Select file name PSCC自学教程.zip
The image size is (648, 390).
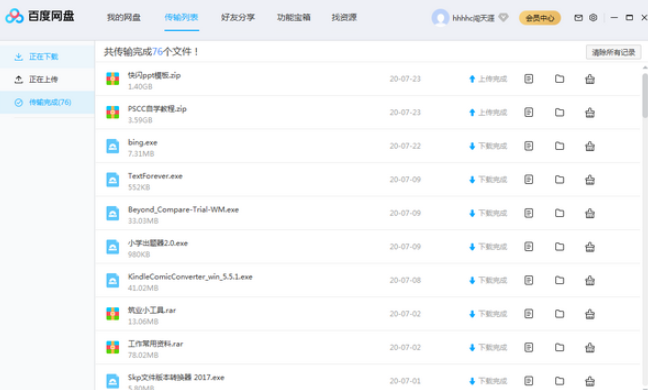coord(157,109)
